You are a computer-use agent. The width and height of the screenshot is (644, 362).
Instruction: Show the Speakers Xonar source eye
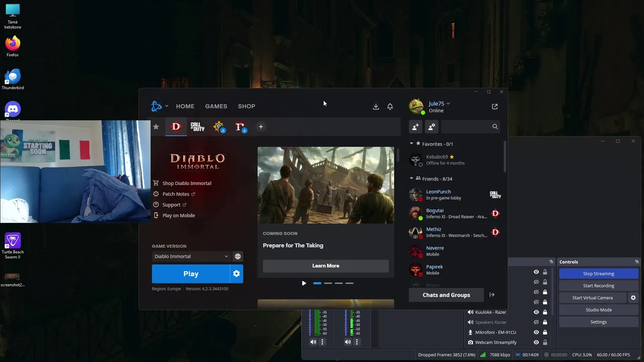(536, 322)
